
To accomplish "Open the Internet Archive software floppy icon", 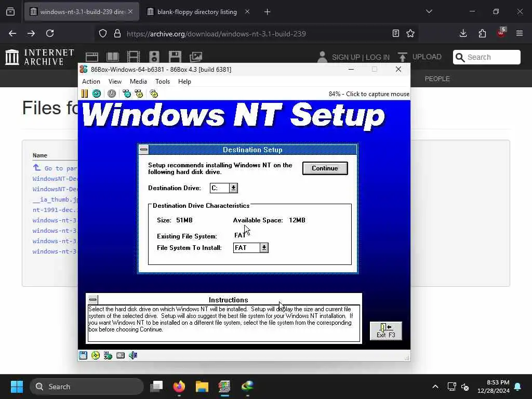I will point(175,57).
